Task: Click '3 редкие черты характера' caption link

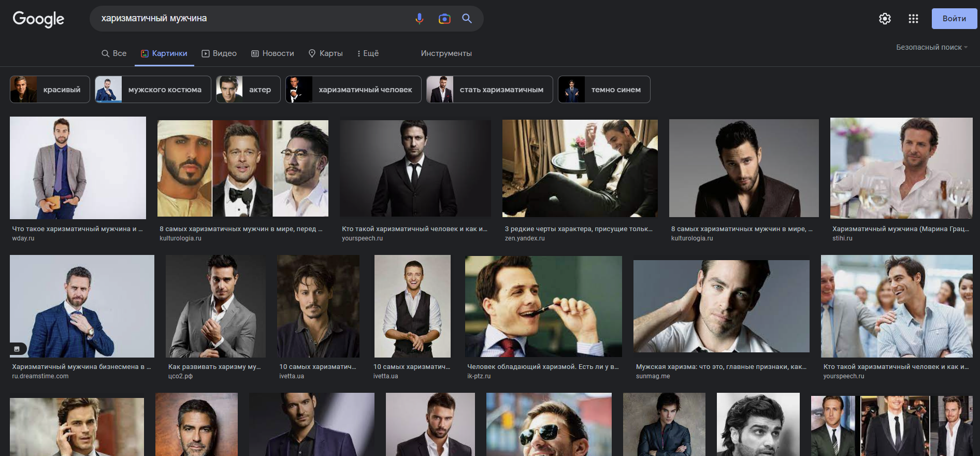Action: pyautogui.click(x=579, y=229)
